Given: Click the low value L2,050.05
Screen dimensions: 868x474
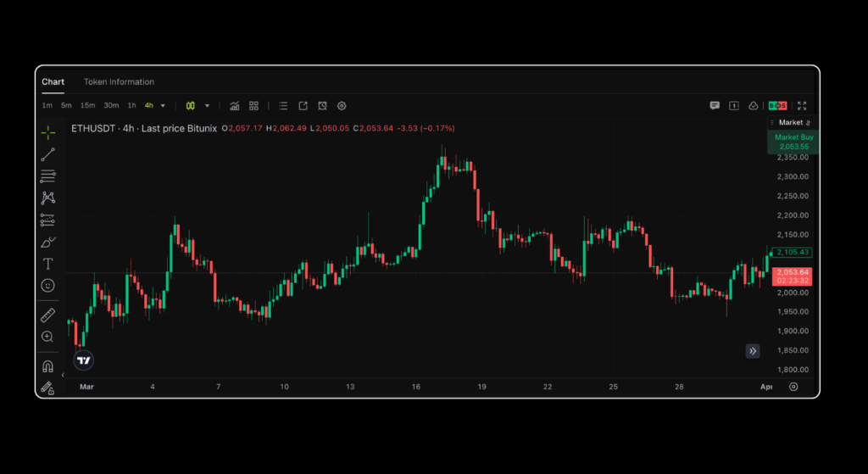Looking at the screenshot, I should pyautogui.click(x=330, y=129).
